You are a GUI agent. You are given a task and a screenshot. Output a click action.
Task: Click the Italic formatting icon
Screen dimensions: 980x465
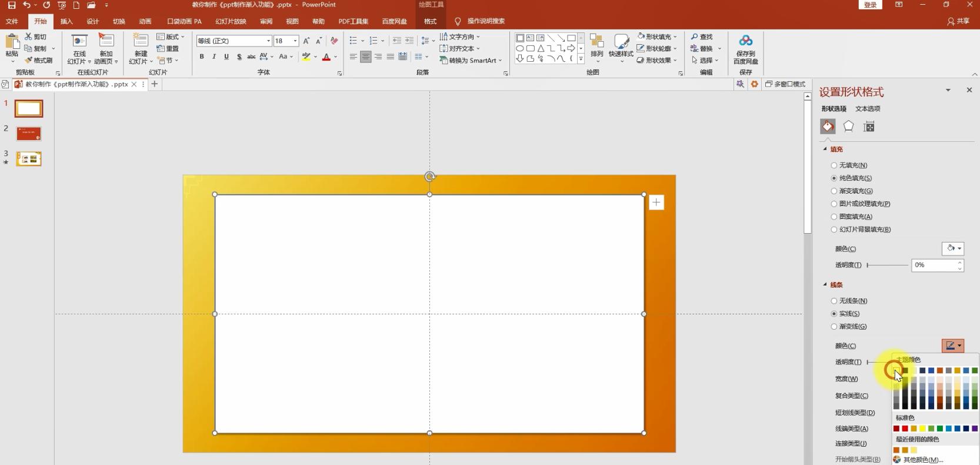tap(214, 57)
